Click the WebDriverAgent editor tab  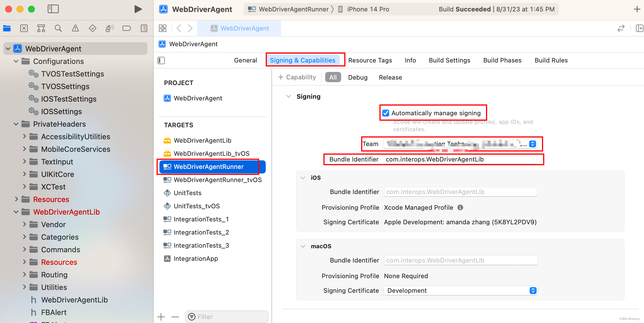pyautogui.click(x=239, y=28)
